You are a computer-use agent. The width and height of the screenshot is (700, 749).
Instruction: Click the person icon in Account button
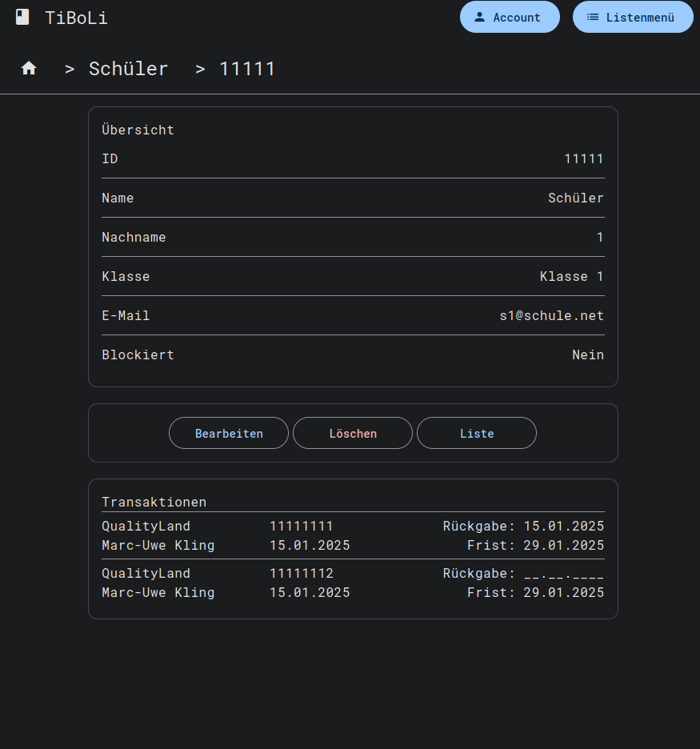480,17
